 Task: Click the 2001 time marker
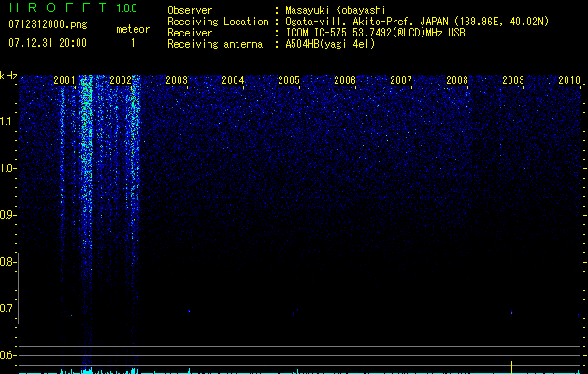pos(65,80)
